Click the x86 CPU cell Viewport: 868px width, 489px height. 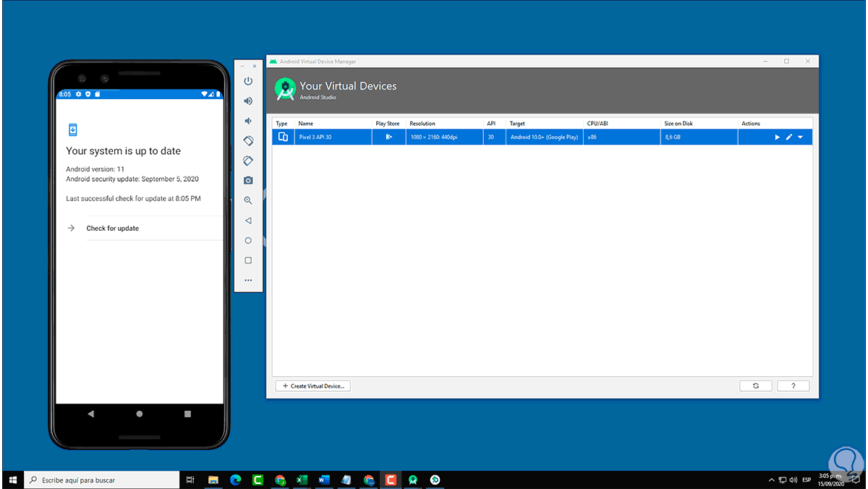622,137
